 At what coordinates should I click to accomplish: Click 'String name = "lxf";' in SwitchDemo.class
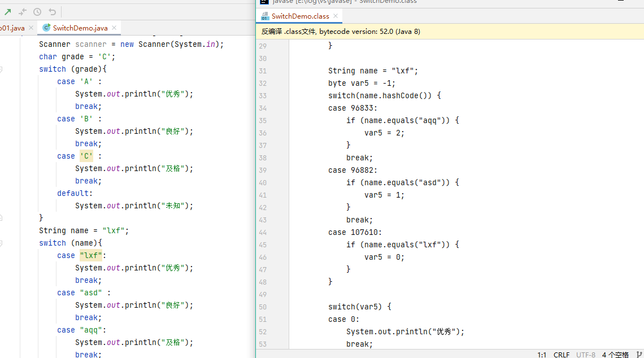373,71
